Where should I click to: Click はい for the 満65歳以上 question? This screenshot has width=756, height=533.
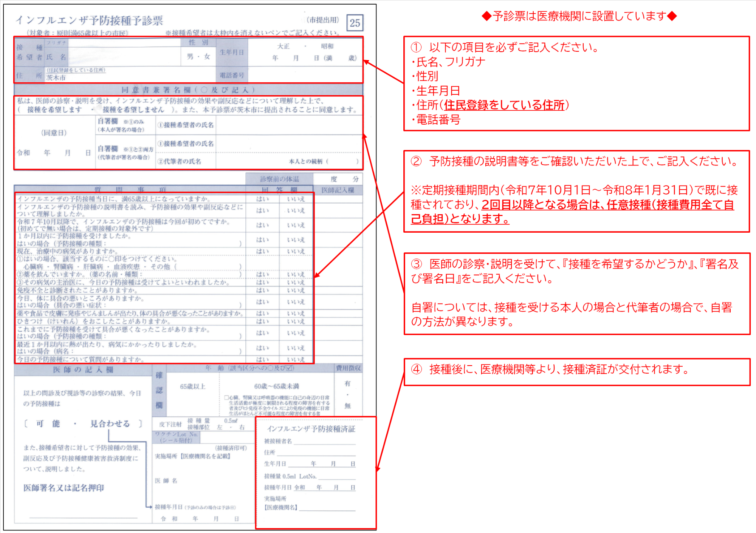point(262,199)
